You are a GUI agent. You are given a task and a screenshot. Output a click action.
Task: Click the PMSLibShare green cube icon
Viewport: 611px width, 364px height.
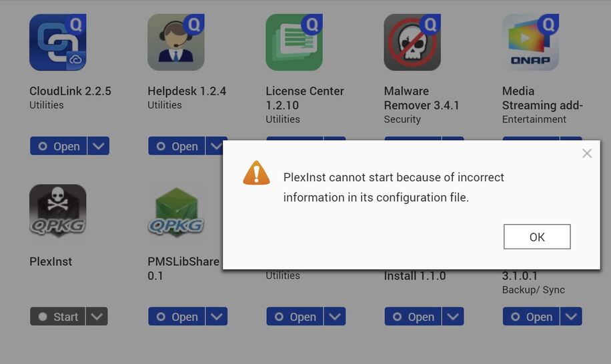pos(176,212)
